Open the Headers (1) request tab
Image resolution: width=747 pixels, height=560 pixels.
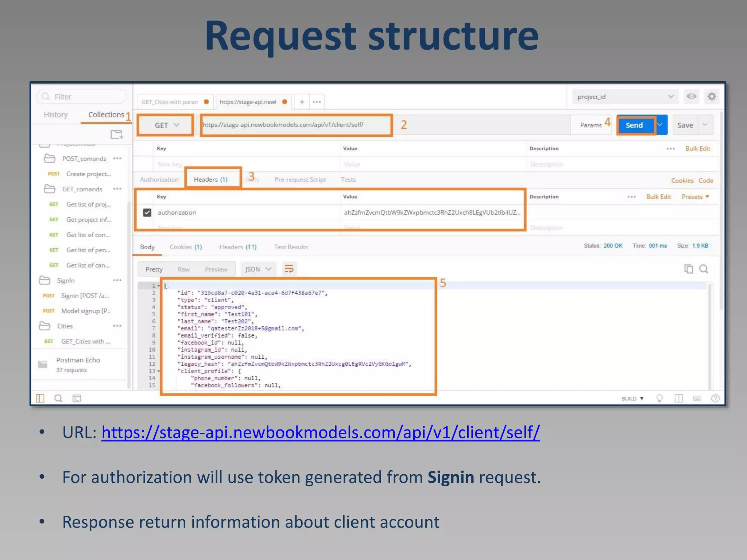211,179
